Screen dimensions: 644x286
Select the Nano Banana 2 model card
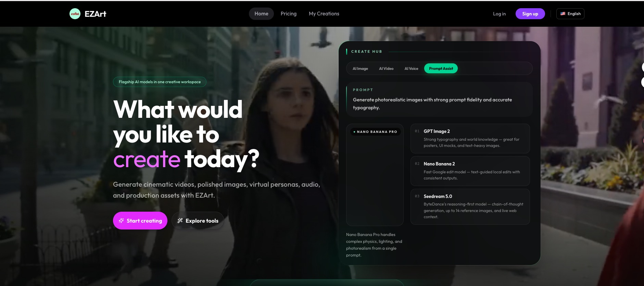tap(470, 171)
